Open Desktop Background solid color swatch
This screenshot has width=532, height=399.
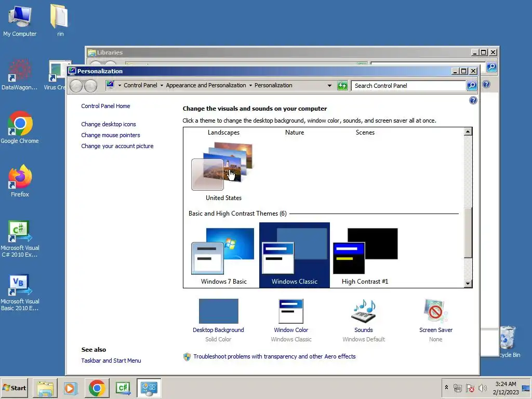(219, 311)
